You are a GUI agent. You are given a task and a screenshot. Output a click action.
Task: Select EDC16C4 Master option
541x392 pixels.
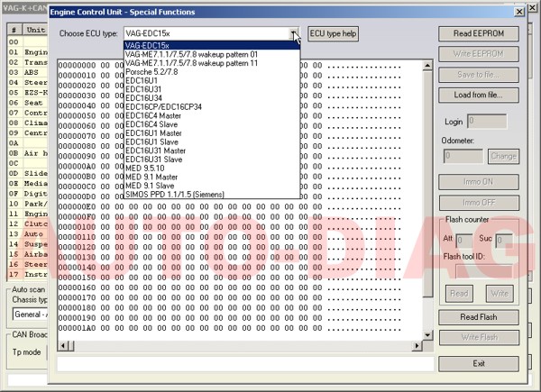212,116
